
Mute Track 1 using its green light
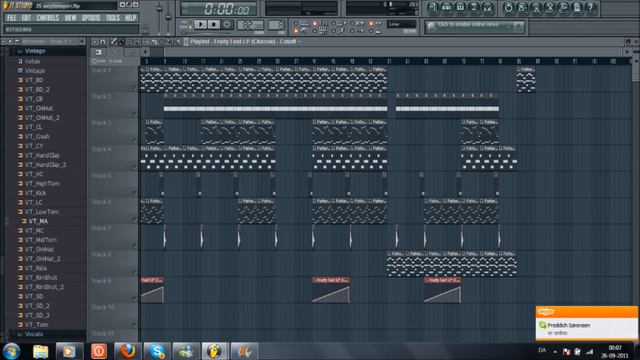pos(134,87)
